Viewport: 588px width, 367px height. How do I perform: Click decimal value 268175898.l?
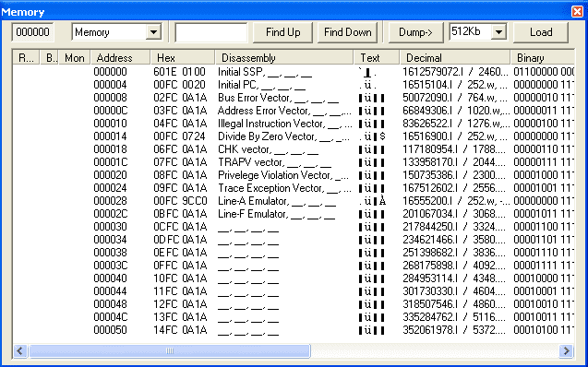pyautogui.click(x=430, y=266)
